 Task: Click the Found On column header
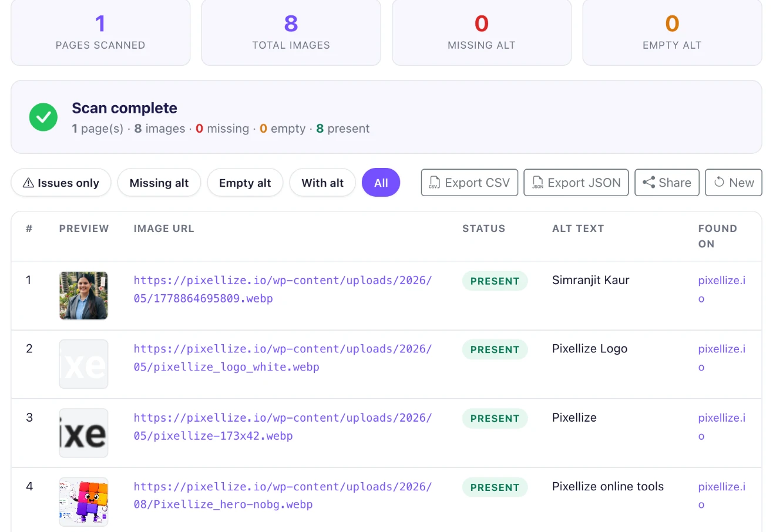[x=718, y=236]
